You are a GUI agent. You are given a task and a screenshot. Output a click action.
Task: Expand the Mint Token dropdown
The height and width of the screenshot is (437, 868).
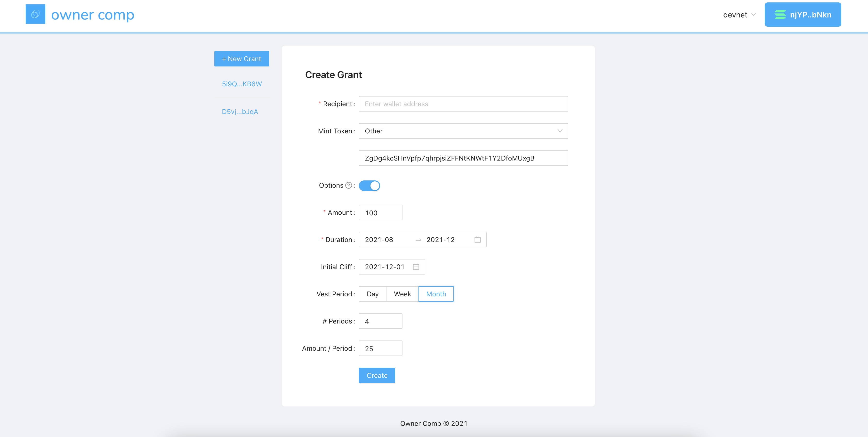pyautogui.click(x=463, y=131)
